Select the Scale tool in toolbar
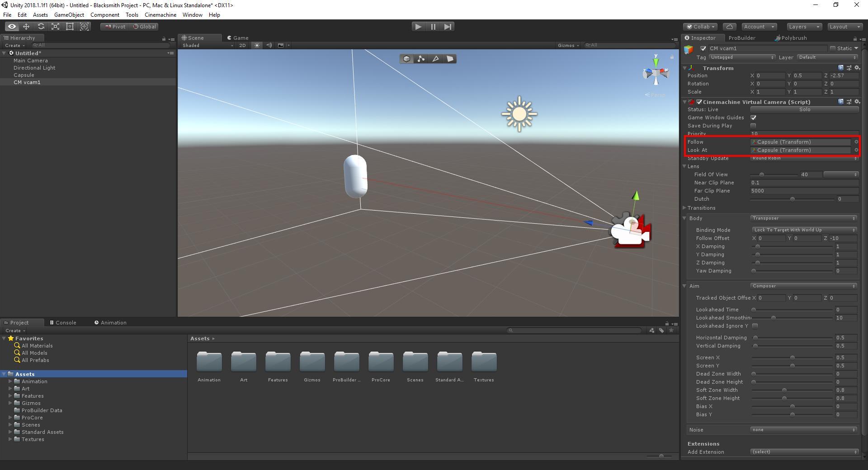Viewport: 868px width, 470px height. (55, 27)
